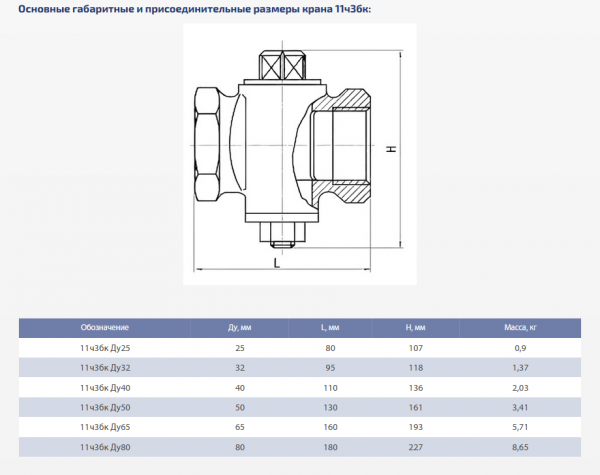Click the H dimension label on drawing
The height and width of the screenshot is (475, 600).
pyautogui.click(x=392, y=149)
